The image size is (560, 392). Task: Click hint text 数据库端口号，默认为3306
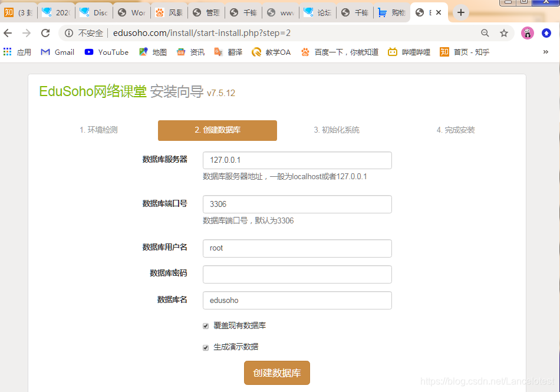[x=248, y=220]
